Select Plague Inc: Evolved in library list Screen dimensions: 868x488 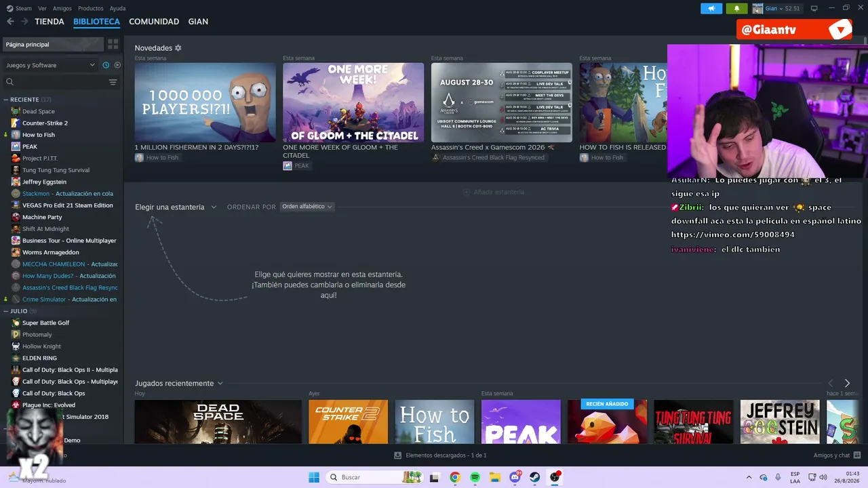(49, 405)
